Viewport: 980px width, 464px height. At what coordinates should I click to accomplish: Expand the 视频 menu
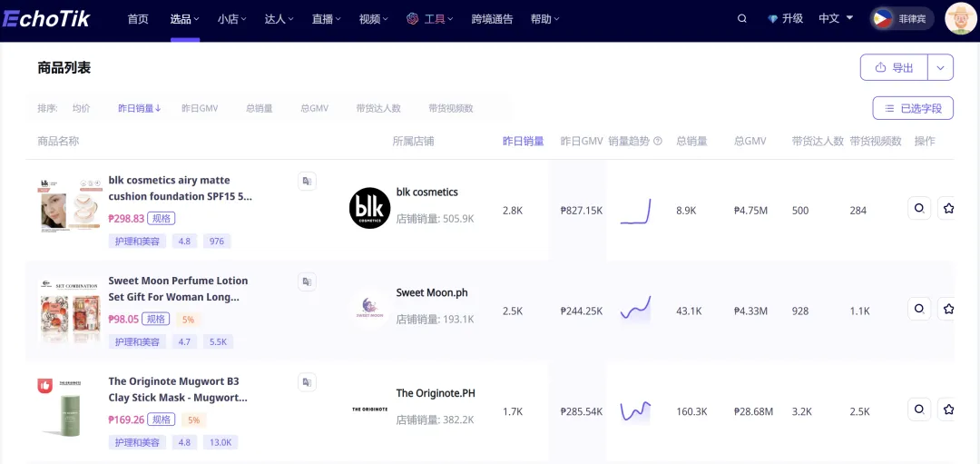(x=373, y=19)
